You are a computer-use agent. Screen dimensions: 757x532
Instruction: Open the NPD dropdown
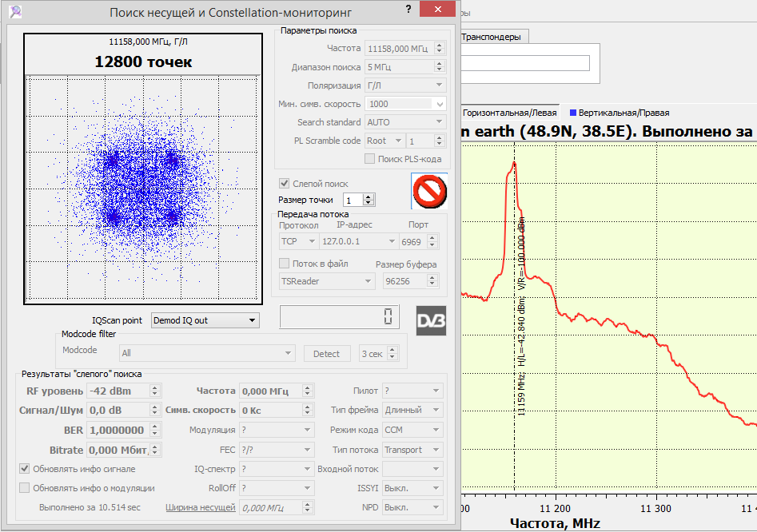click(412, 507)
